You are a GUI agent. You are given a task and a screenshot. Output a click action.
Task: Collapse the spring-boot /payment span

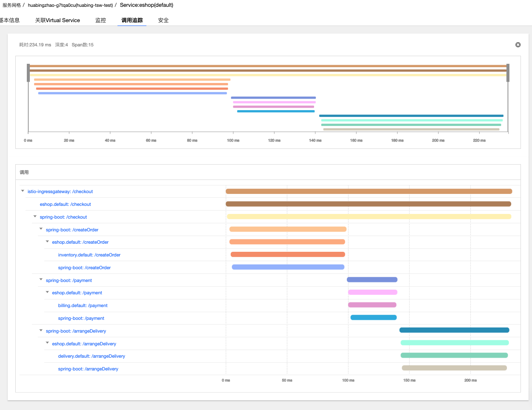[x=41, y=280]
